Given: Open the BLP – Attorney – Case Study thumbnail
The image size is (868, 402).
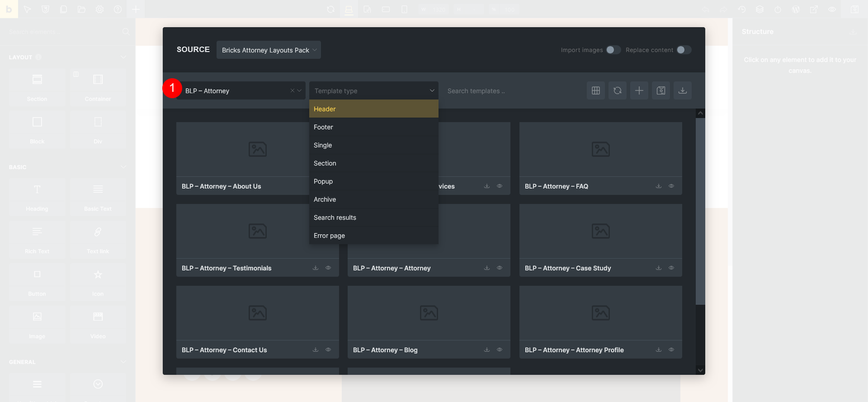Looking at the screenshot, I should click(601, 231).
